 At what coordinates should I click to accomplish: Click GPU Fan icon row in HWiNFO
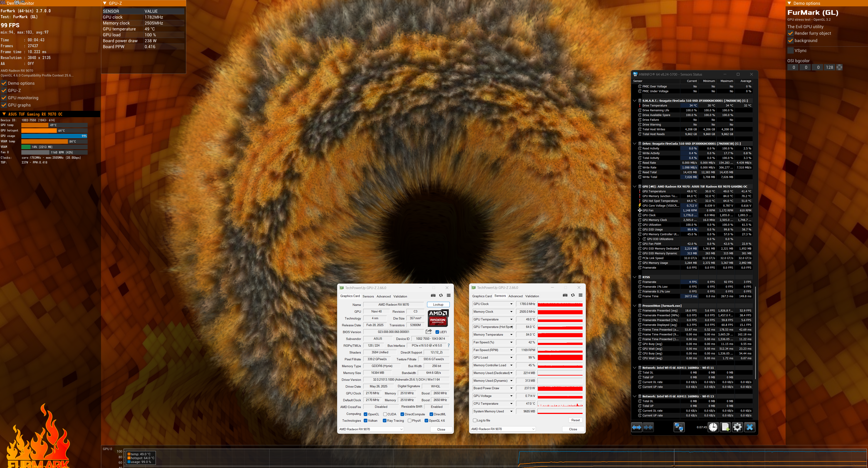(640, 210)
